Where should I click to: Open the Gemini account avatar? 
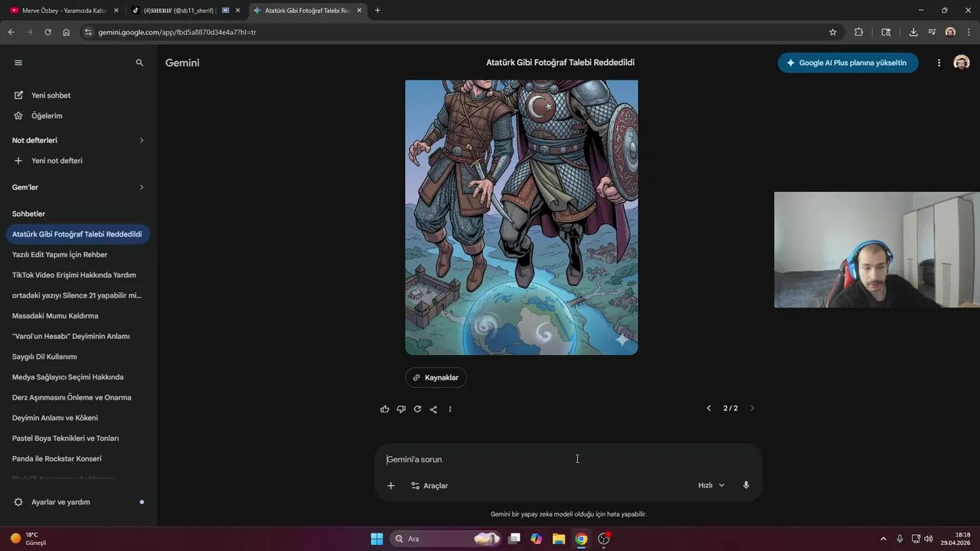(962, 63)
